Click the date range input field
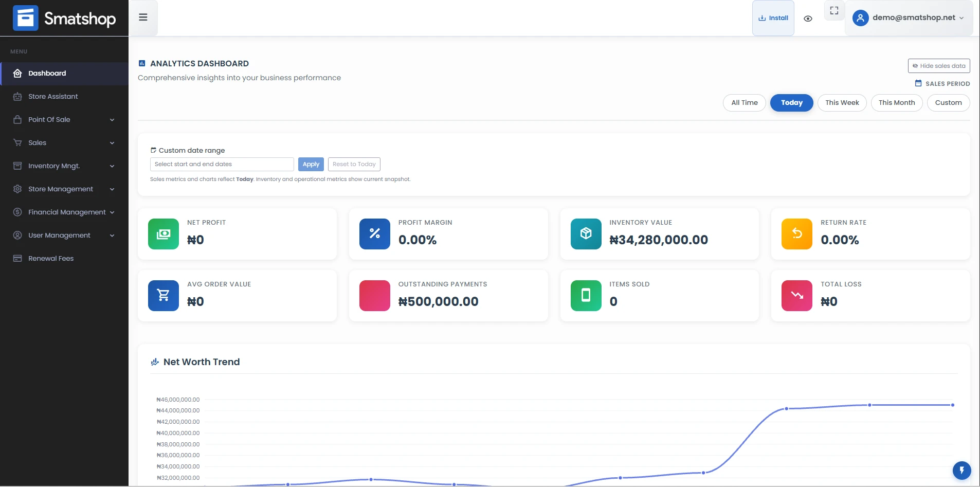The image size is (980, 487). (x=222, y=164)
